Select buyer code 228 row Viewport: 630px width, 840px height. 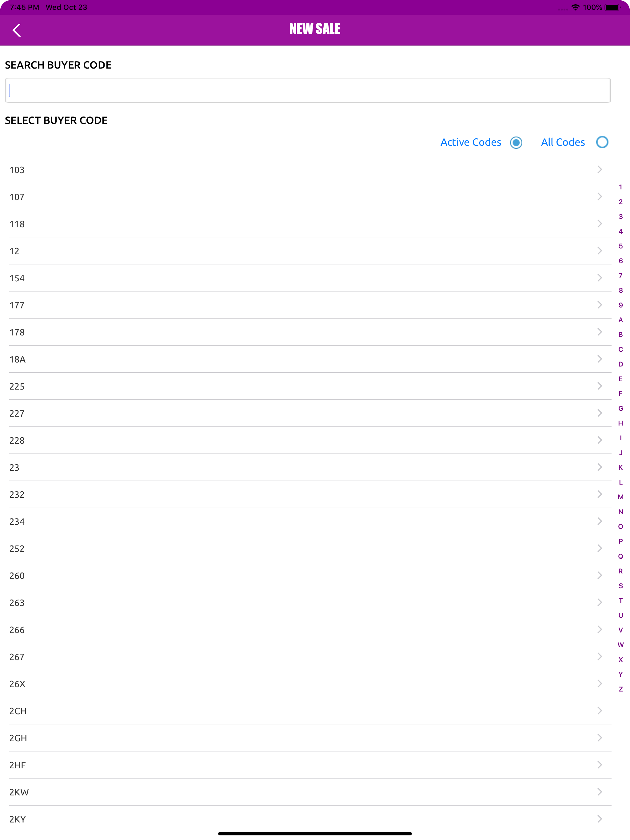(310, 440)
